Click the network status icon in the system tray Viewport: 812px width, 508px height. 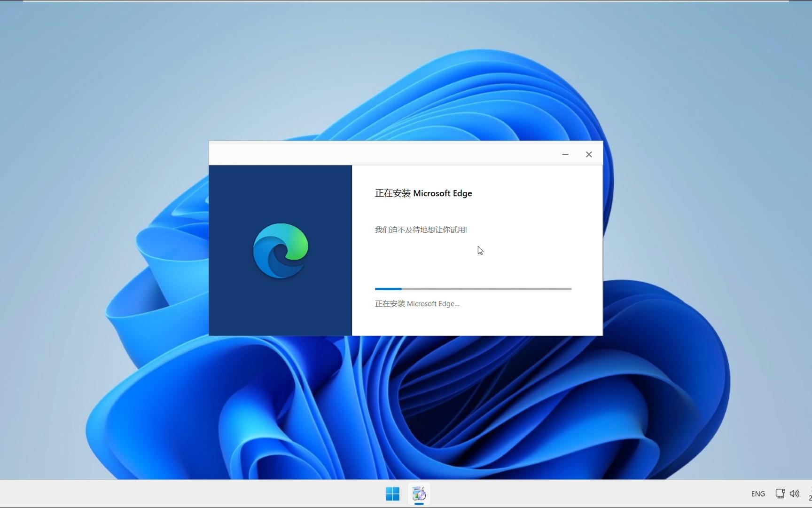click(780, 493)
